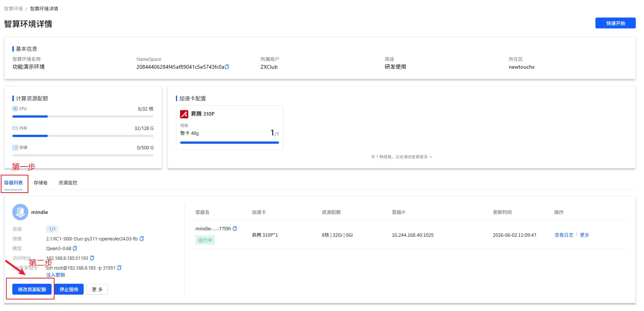Image resolution: width=644 pixels, height=311 pixels.
Task: Open 查看日志 for the container
Action: 564,235
